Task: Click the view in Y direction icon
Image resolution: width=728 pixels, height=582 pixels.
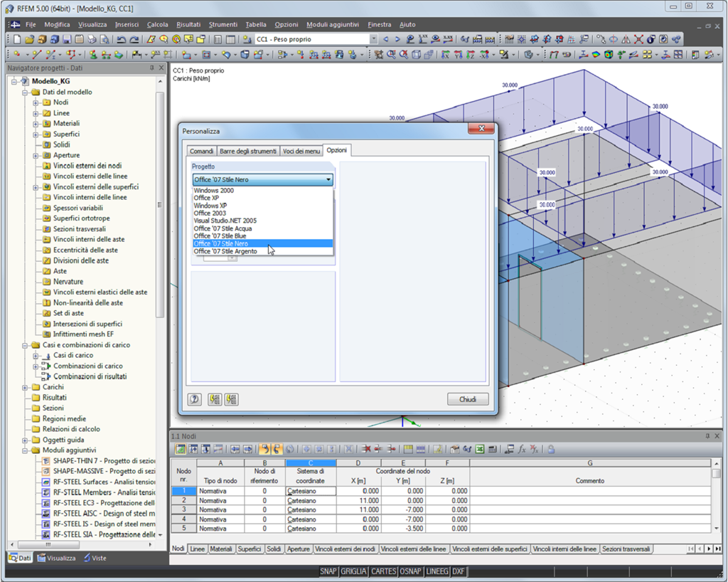Action: [458, 54]
